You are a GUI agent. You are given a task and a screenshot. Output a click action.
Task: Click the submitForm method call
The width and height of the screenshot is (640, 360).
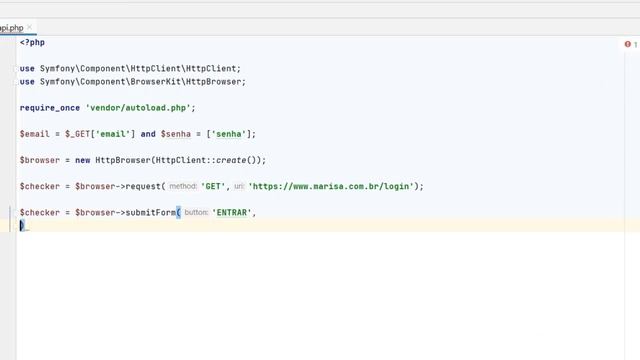tap(150, 212)
